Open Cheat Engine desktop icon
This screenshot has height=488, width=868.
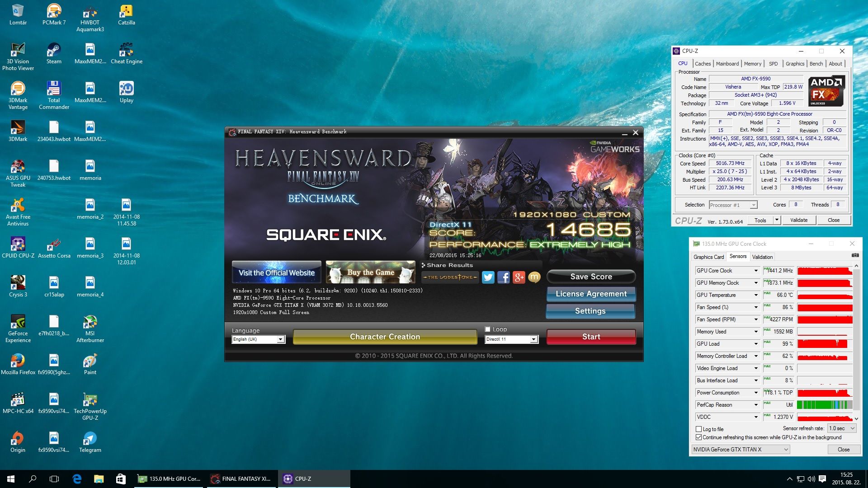click(126, 53)
